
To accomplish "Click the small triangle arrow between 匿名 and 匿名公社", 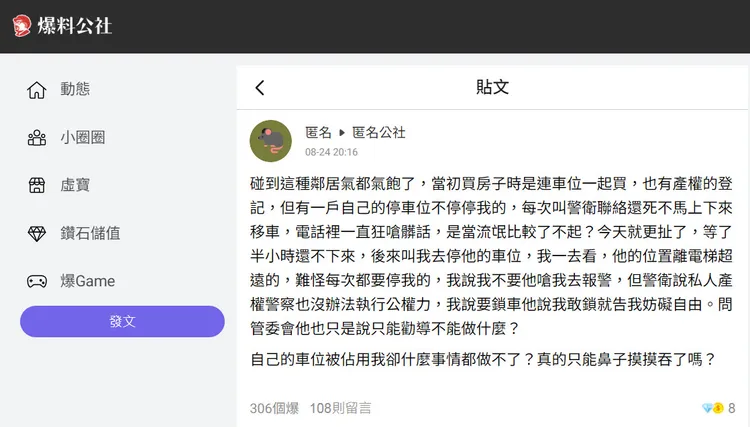I will click(x=342, y=132).
